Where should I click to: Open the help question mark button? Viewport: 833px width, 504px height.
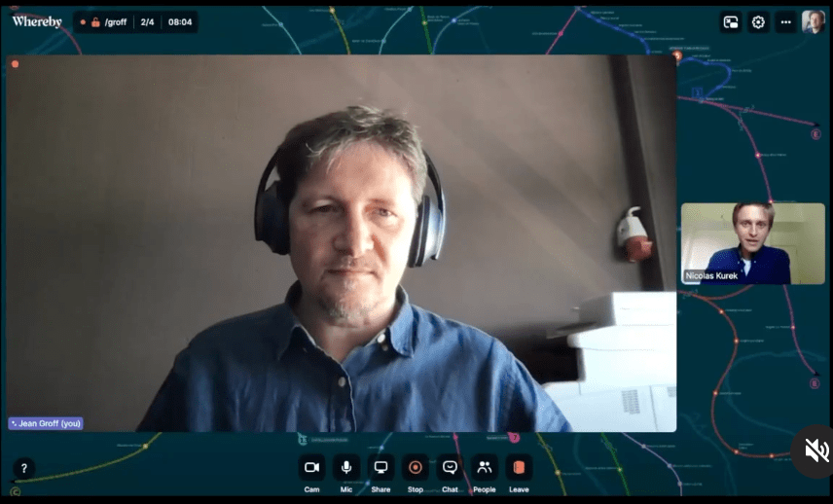24,468
